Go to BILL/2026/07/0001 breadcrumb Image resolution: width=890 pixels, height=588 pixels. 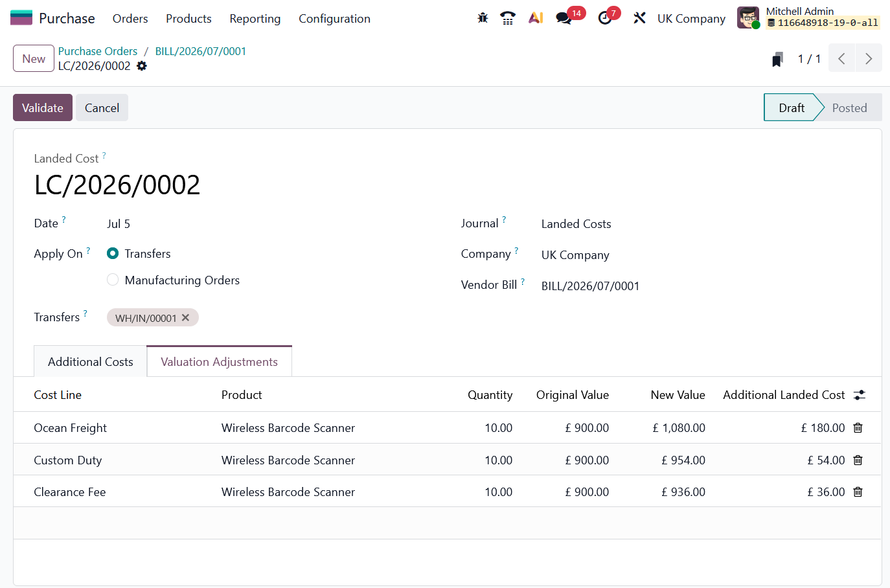(201, 51)
